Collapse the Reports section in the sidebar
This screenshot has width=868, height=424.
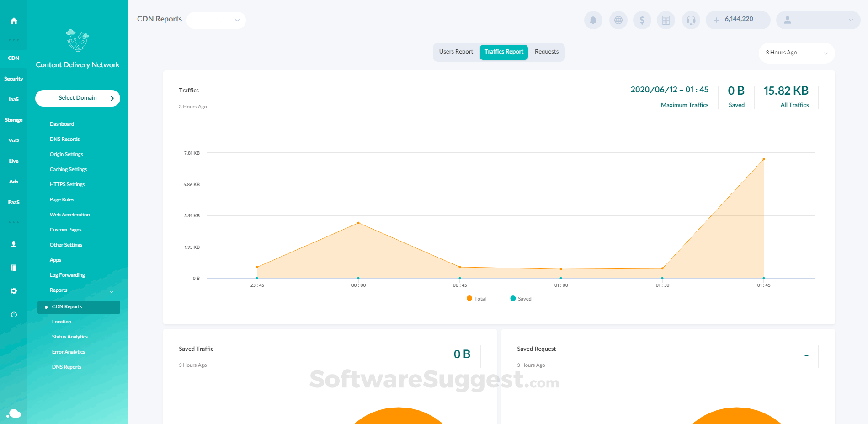(x=111, y=291)
